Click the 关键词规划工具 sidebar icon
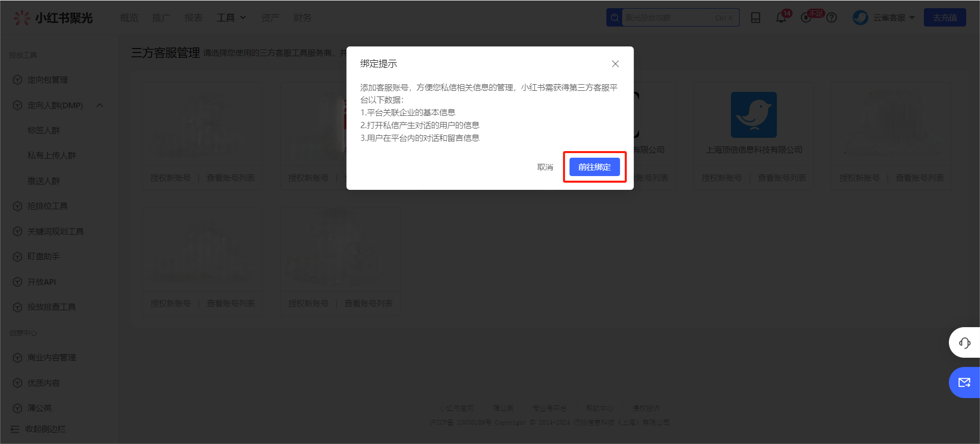Viewport: 980px width, 444px height. [17, 231]
